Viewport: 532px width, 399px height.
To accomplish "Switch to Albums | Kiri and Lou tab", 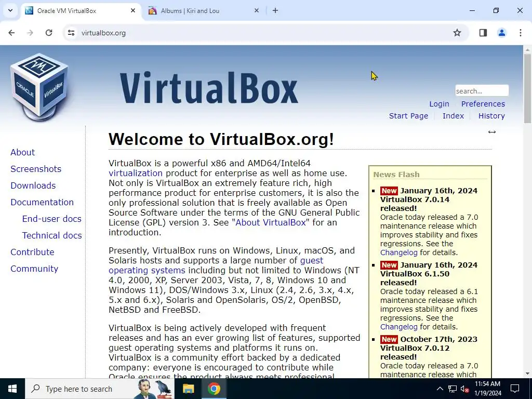I will [x=204, y=11].
